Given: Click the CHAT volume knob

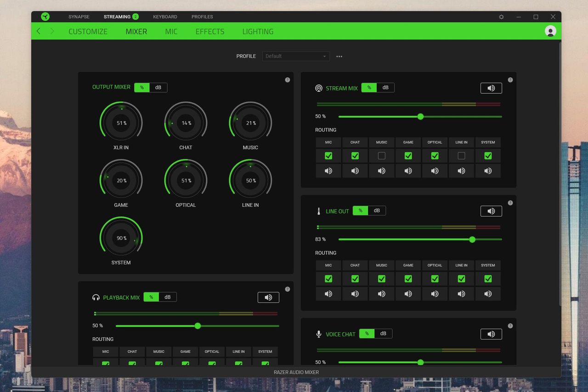Looking at the screenshot, I should pyautogui.click(x=186, y=123).
